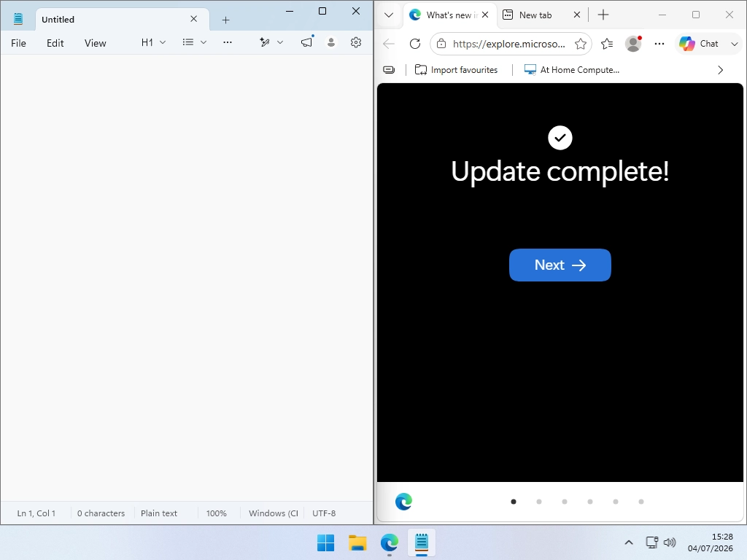Click Ln 1, Col 1 in status bar

click(36, 513)
